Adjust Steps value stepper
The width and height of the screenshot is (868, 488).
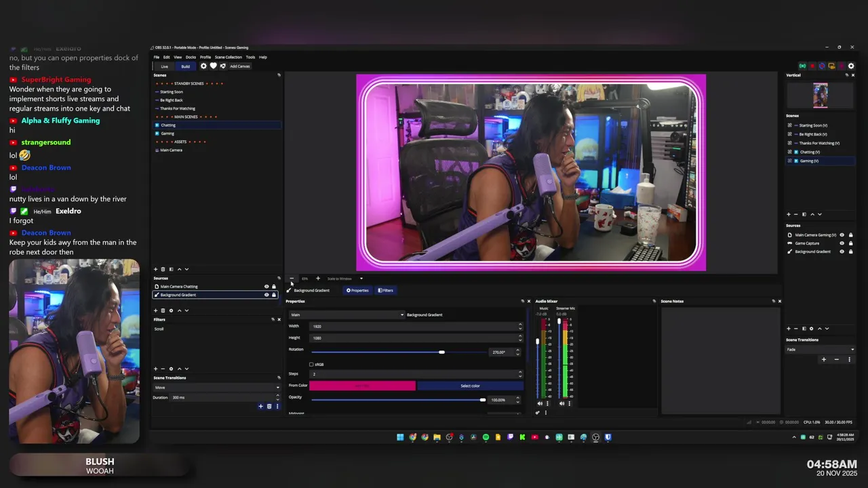click(x=520, y=373)
